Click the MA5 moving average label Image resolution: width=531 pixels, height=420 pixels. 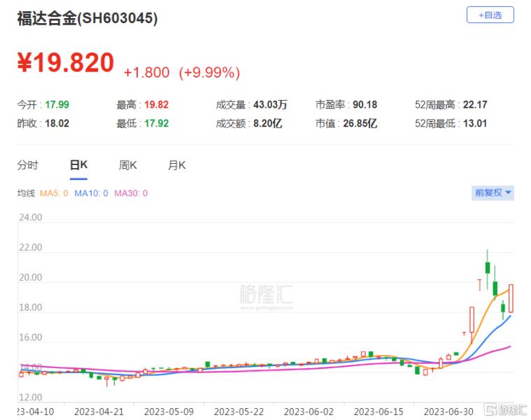(x=54, y=193)
